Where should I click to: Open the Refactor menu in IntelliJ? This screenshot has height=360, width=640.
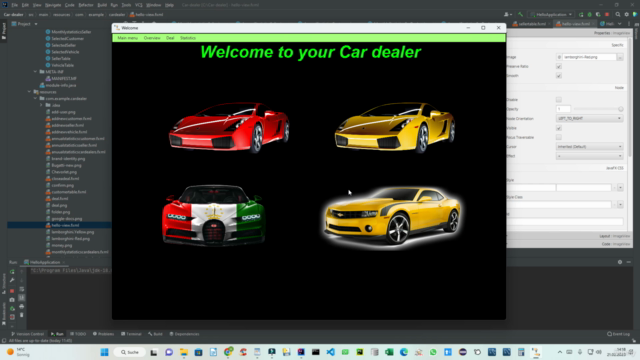[86, 5]
